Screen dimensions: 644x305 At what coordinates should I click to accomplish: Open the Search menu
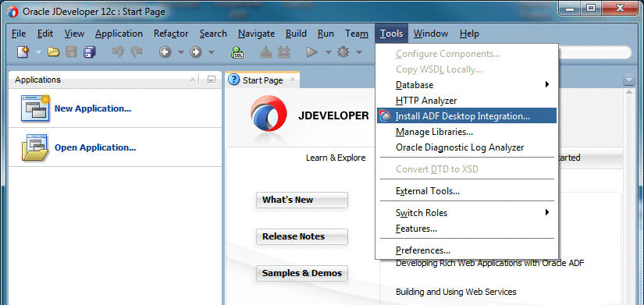pos(213,34)
